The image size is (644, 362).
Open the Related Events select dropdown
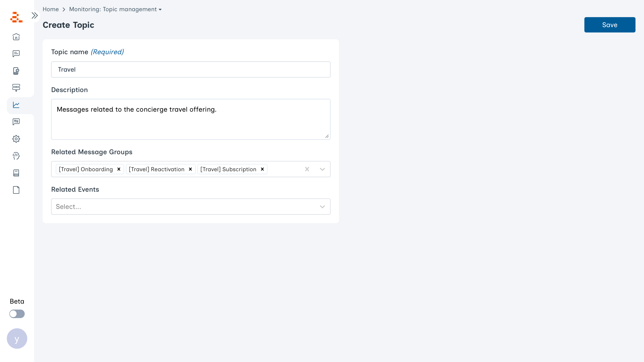coord(191,207)
